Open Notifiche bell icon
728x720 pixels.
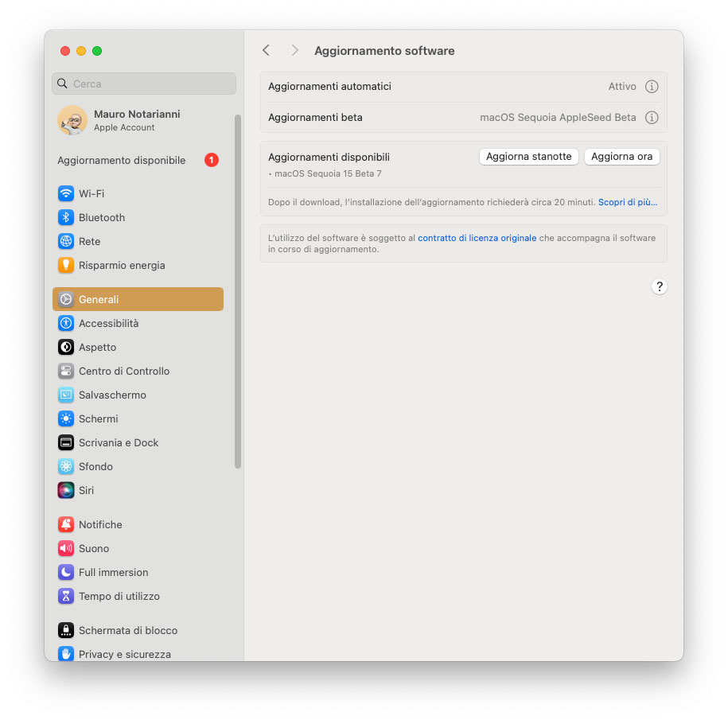(x=66, y=524)
